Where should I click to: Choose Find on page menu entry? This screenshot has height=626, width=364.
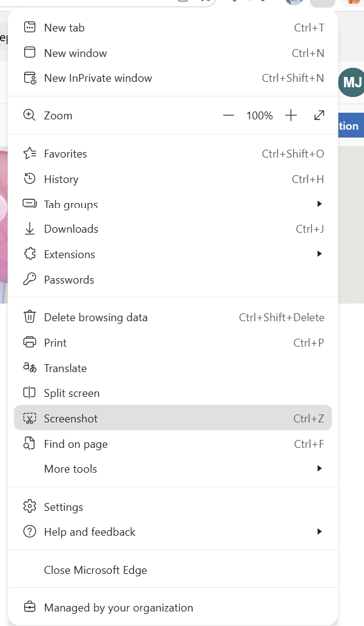tap(173, 444)
